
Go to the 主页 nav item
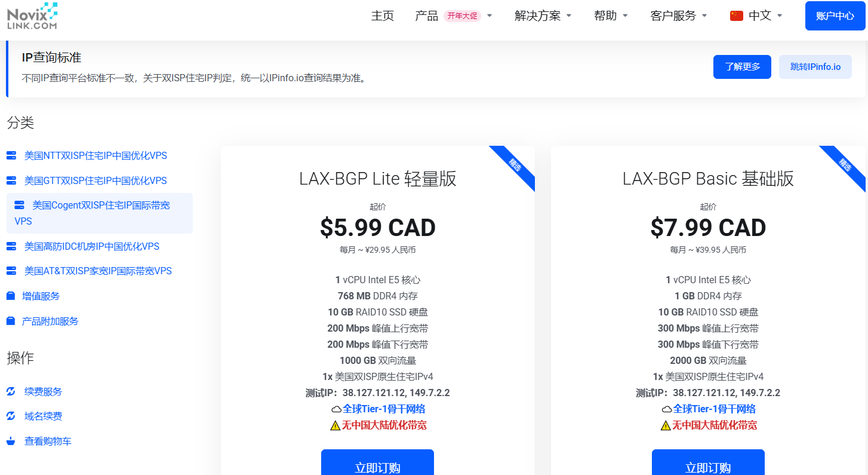(383, 16)
